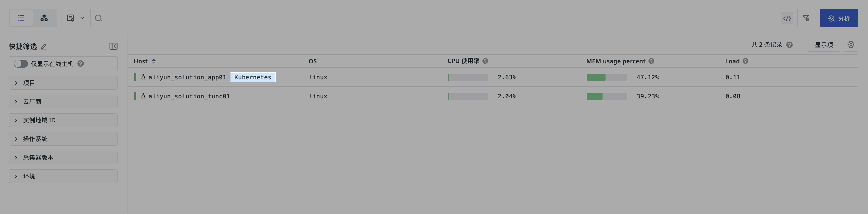This screenshot has width=868, height=214.
Task: Collapse the quick filter sidebar panel
Action: 113,46
